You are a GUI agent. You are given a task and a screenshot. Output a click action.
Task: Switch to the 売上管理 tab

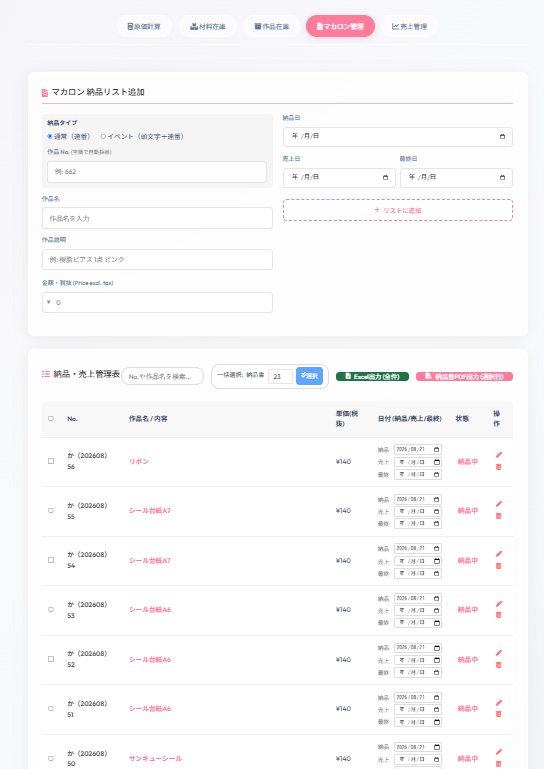point(409,26)
